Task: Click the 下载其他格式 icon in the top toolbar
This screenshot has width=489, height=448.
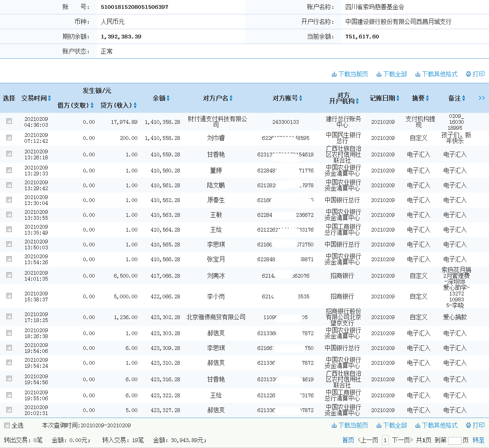Action: [x=418, y=74]
